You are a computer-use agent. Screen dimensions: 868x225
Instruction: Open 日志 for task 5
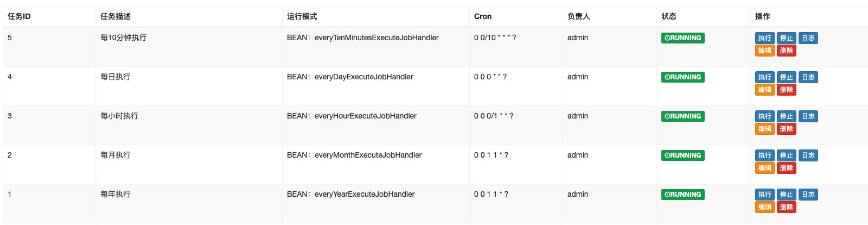[808, 38]
